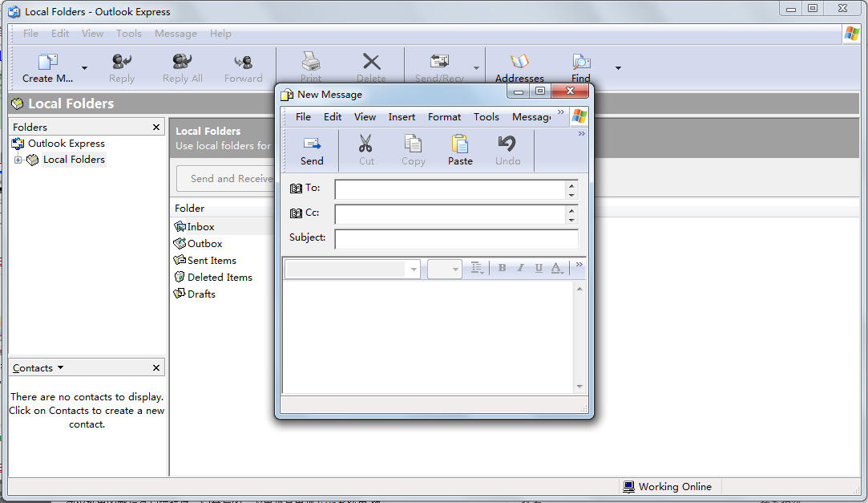The image size is (868, 503).
Task: Click the Cut scissors icon
Action: click(365, 144)
